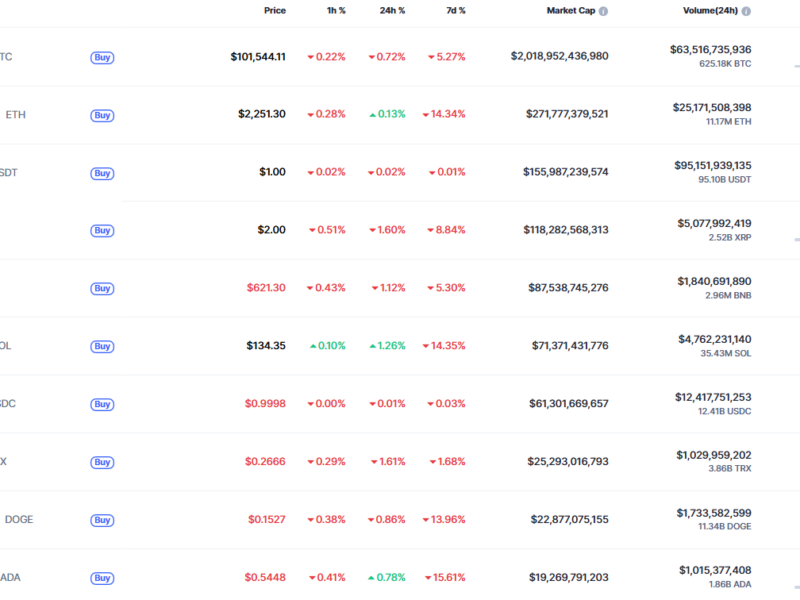Screen dimensions: 800x600
Task: Select volume $1,733,582,599
Action: coord(714,513)
